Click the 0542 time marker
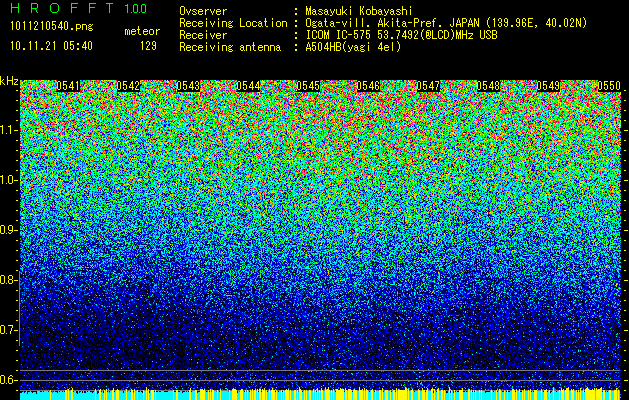629x400 pixels. coord(128,86)
